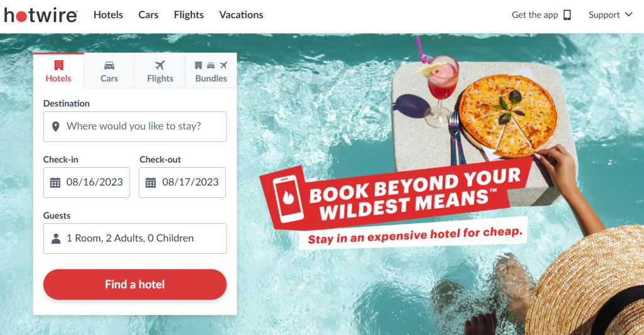Click the check-out calendar icon
644x335 pixels.
click(x=151, y=182)
